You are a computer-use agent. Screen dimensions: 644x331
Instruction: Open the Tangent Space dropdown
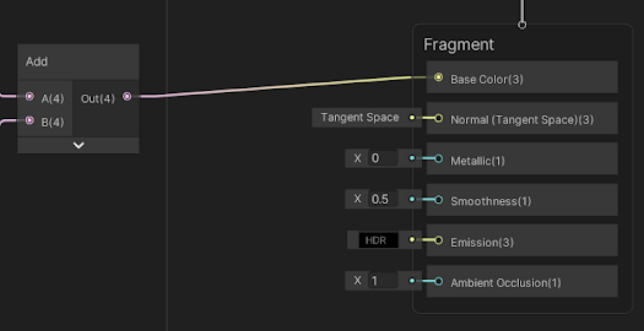coord(359,118)
